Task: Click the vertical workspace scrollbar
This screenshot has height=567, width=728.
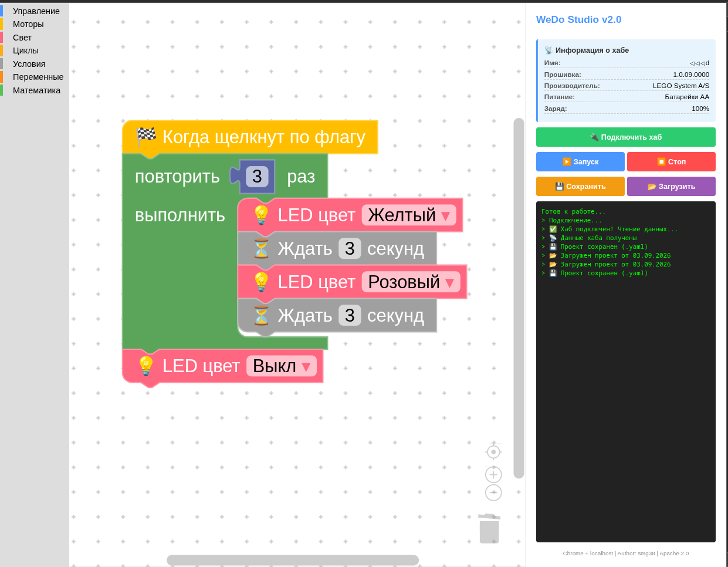Action: (x=519, y=298)
